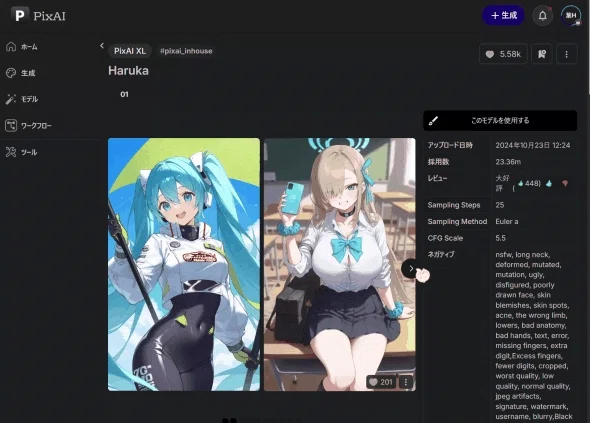Click the workflow icon in sidebar
The height and width of the screenshot is (423, 590).
coord(11,125)
